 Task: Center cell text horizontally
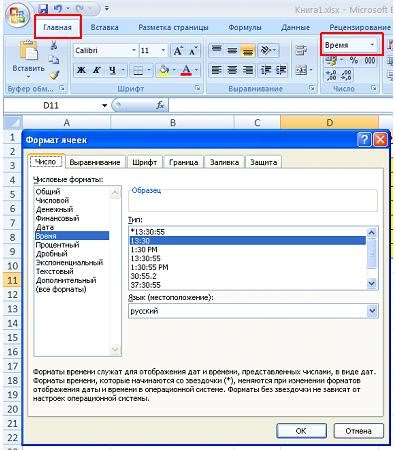(232, 70)
